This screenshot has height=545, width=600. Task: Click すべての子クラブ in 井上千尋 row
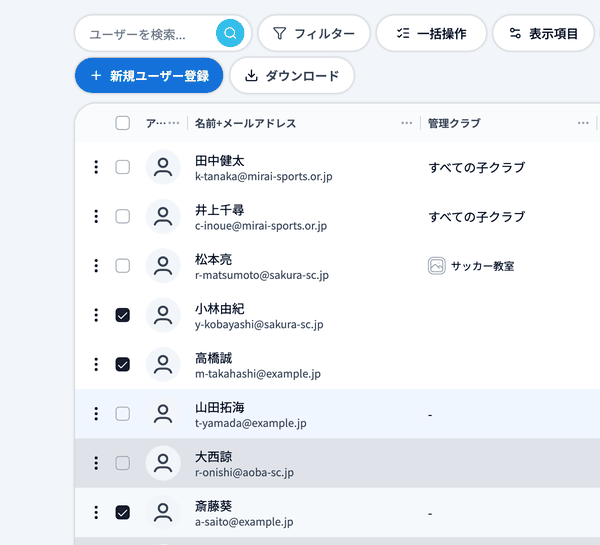(476, 217)
